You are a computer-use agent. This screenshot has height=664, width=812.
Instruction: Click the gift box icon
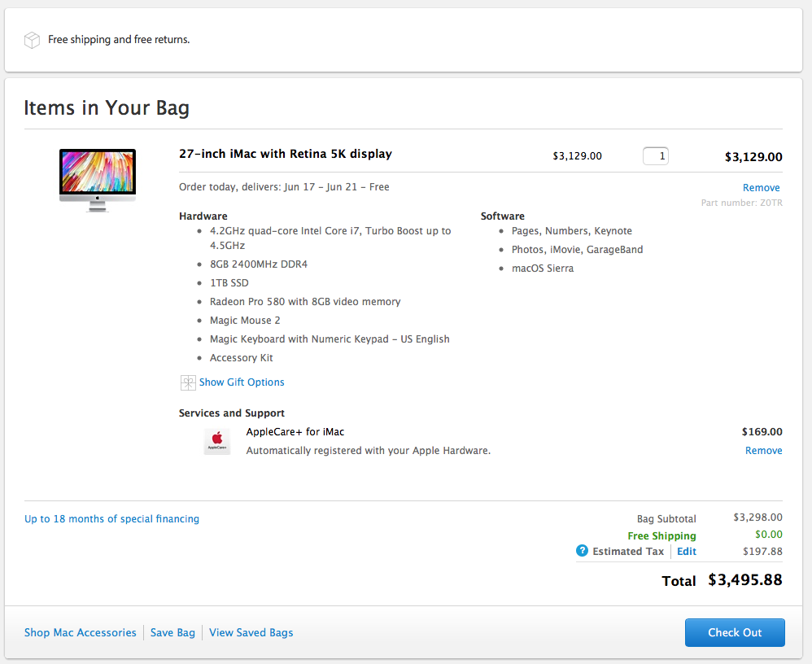click(x=188, y=382)
